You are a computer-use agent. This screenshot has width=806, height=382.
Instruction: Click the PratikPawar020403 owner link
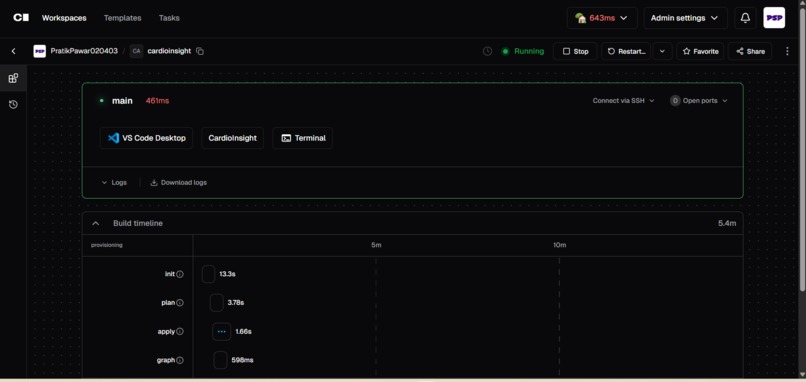tap(84, 51)
